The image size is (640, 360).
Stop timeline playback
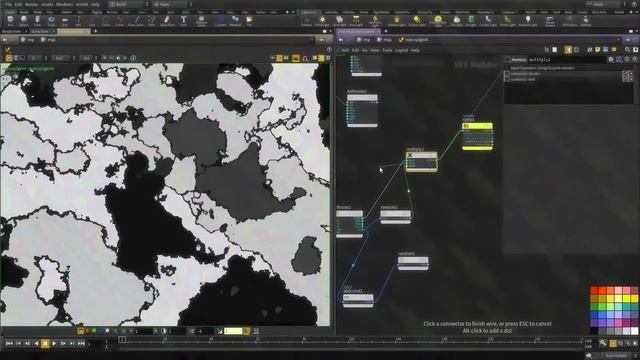[45, 344]
